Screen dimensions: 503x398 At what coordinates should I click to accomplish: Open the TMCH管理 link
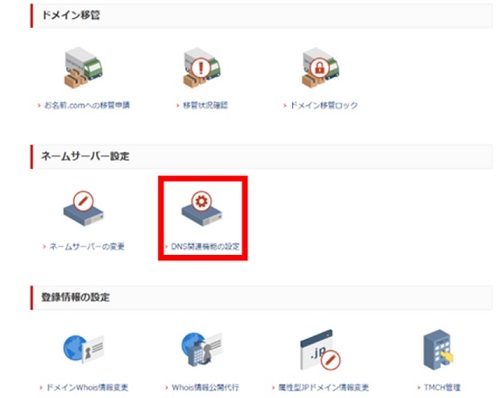click(442, 388)
